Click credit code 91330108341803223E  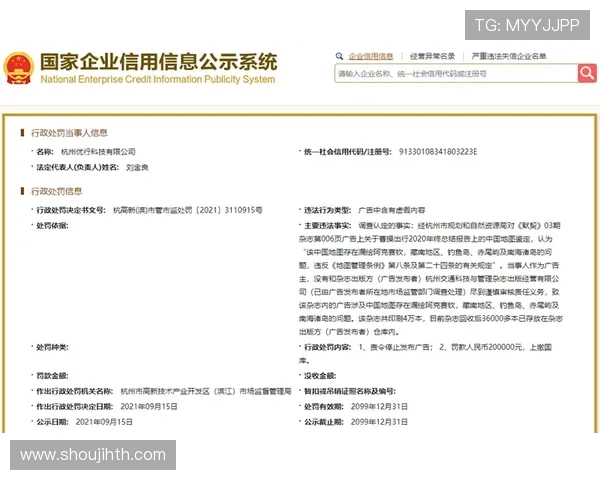point(438,152)
